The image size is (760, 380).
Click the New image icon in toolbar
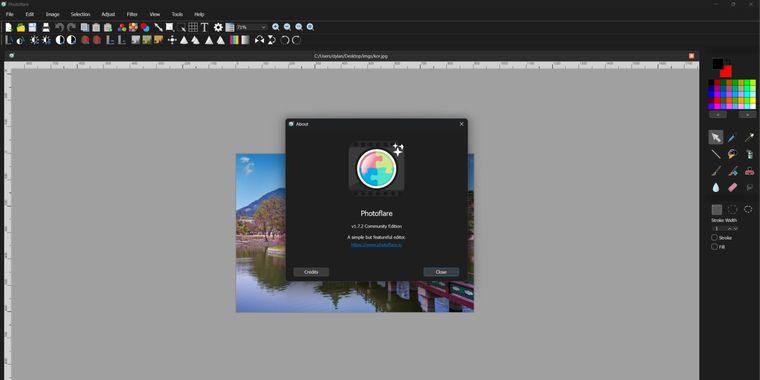coord(9,28)
